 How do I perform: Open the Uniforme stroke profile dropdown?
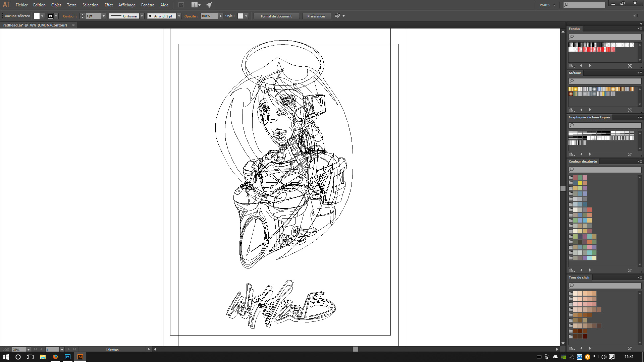coord(142,16)
